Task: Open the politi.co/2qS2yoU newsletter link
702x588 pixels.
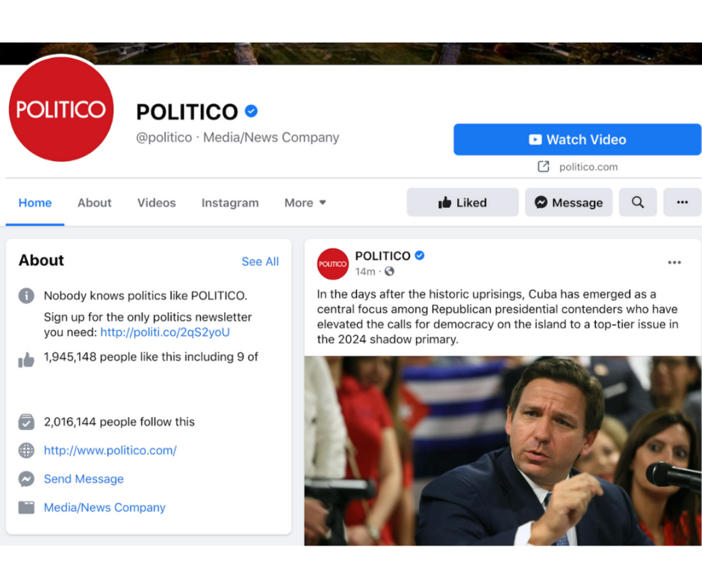Action: click(165, 332)
